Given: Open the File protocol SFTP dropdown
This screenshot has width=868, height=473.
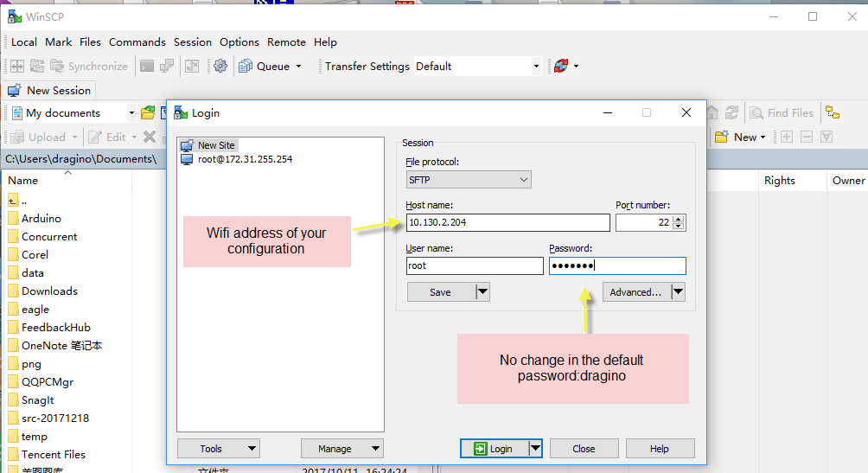Looking at the screenshot, I should [x=469, y=180].
